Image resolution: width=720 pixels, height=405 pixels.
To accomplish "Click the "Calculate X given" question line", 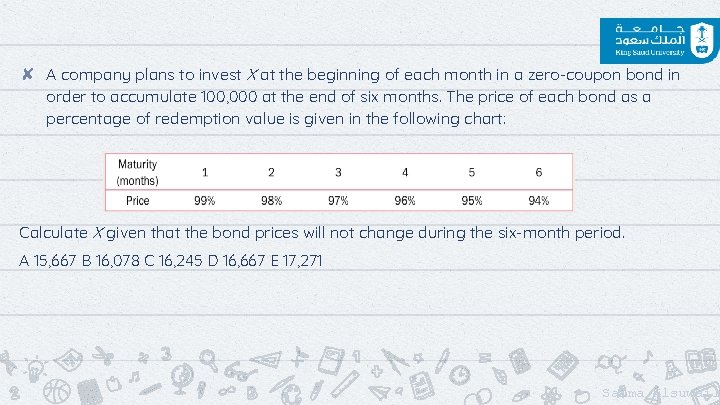I will tap(320, 233).
